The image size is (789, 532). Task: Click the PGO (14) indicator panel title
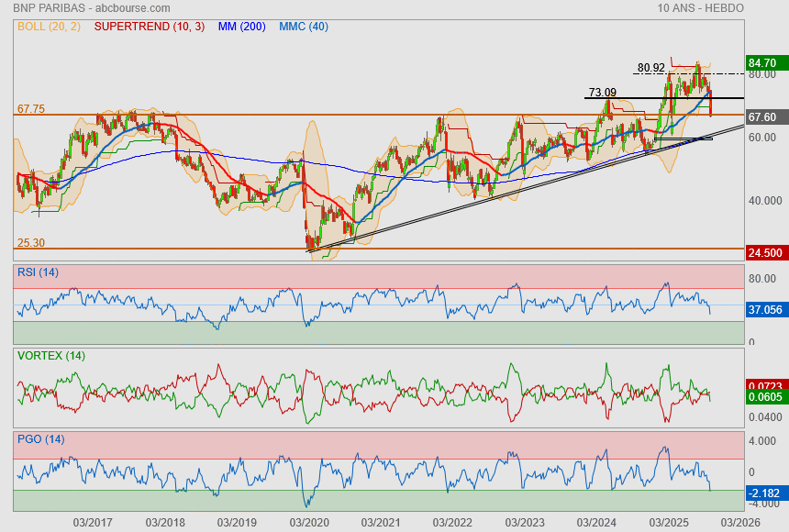[x=39, y=439]
